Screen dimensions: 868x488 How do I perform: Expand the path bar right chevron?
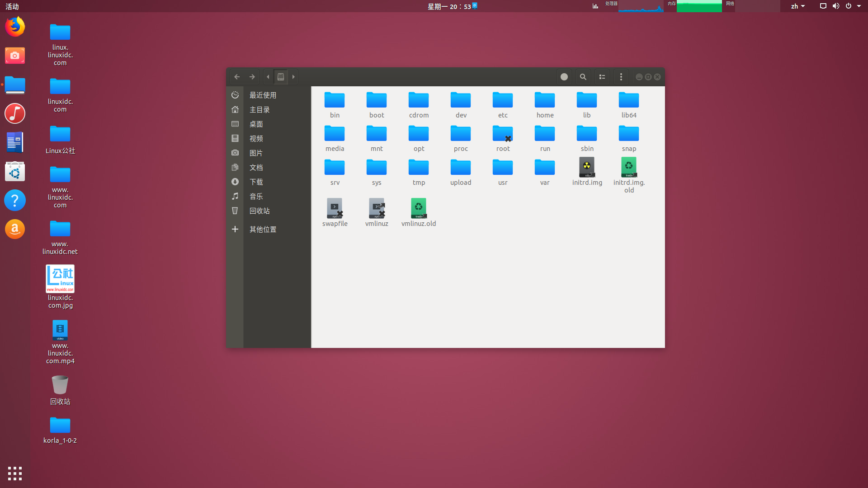[x=293, y=77]
